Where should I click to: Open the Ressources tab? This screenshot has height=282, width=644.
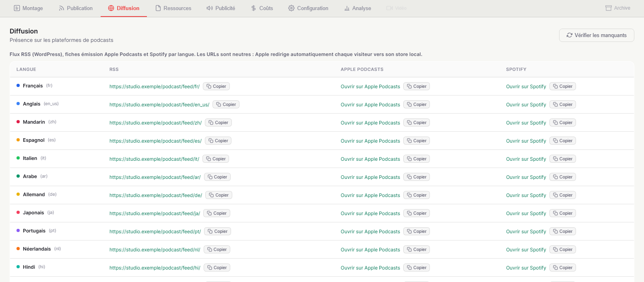tap(173, 8)
